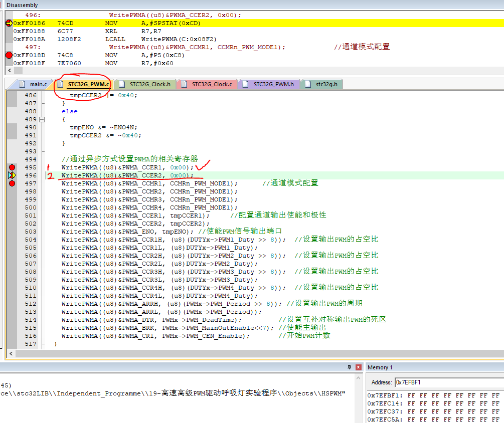Viewport: 504px width, 423px height.
Task: Close the output panel with red X
Action: (x=359, y=367)
